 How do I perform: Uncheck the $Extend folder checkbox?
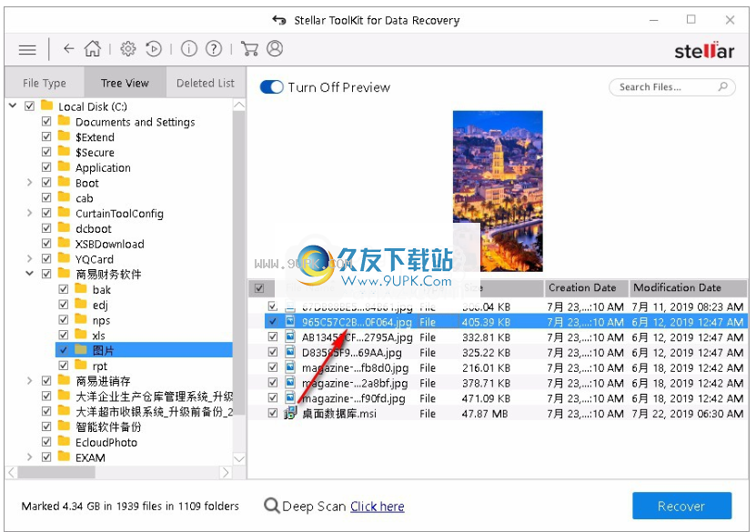46,136
